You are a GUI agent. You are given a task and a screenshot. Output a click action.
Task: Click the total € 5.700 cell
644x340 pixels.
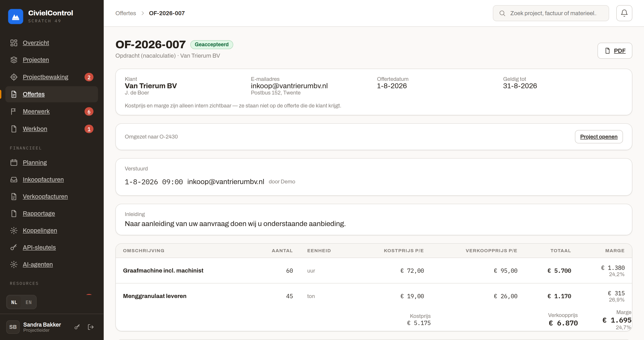[x=559, y=271]
